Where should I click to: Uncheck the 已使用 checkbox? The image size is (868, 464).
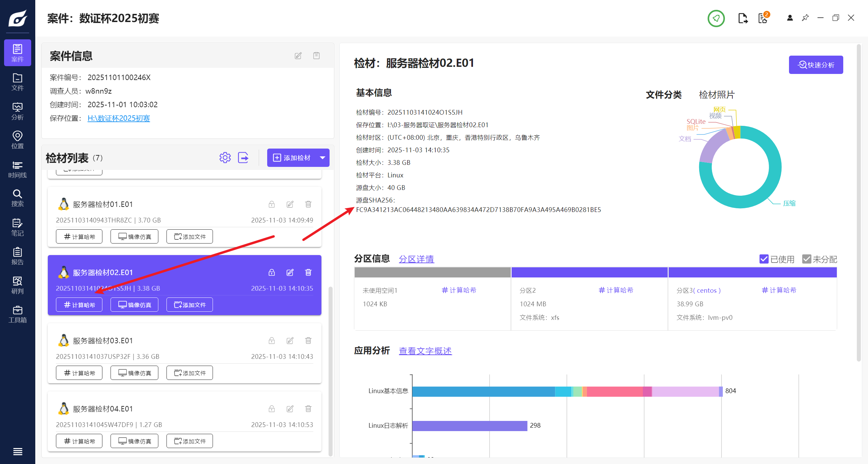(764, 259)
